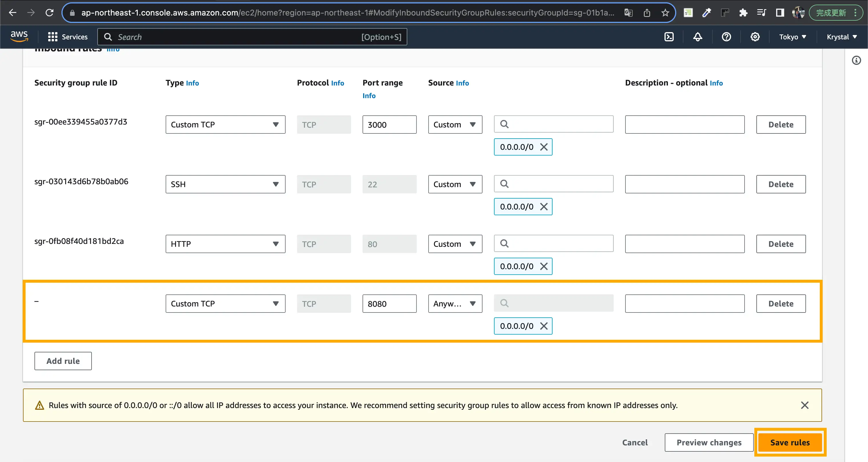Open the Krystal account menu

[842, 37]
